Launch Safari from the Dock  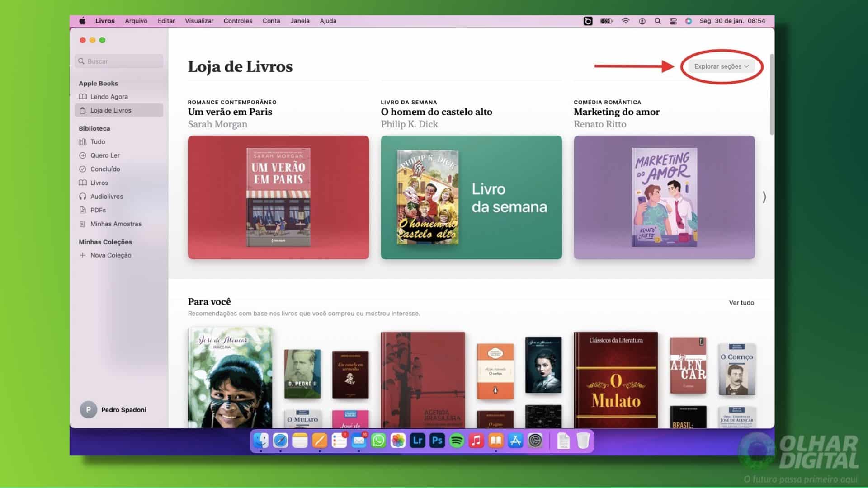280,441
